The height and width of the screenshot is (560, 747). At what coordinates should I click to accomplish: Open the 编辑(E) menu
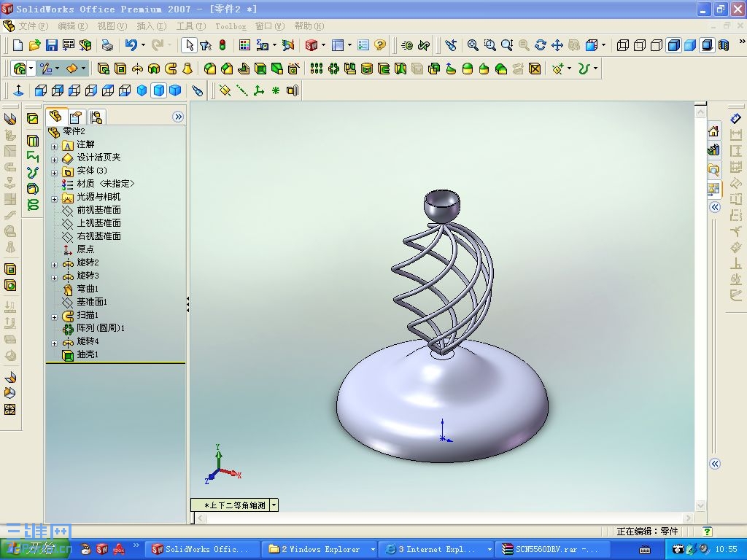[x=72, y=26]
